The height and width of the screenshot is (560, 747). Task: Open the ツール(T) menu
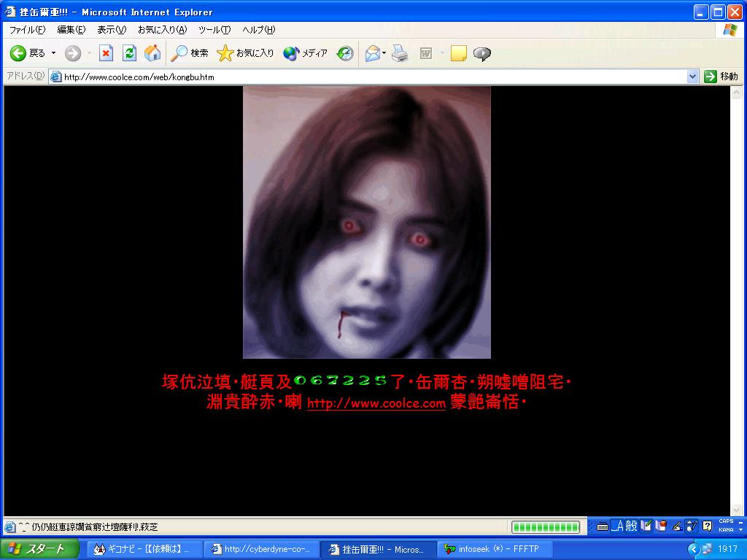[x=214, y=30]
